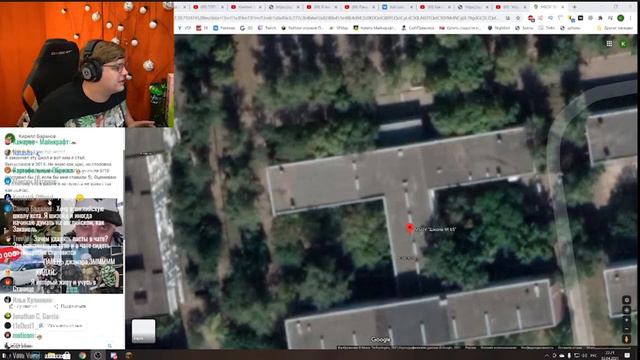Click the red extension icon in the toolbar

531,18
